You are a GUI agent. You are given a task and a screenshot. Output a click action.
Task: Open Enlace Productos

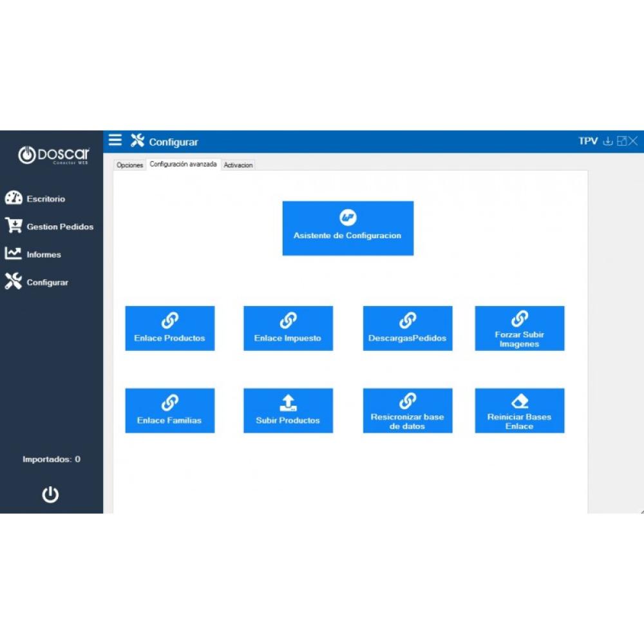coord(169,328)
